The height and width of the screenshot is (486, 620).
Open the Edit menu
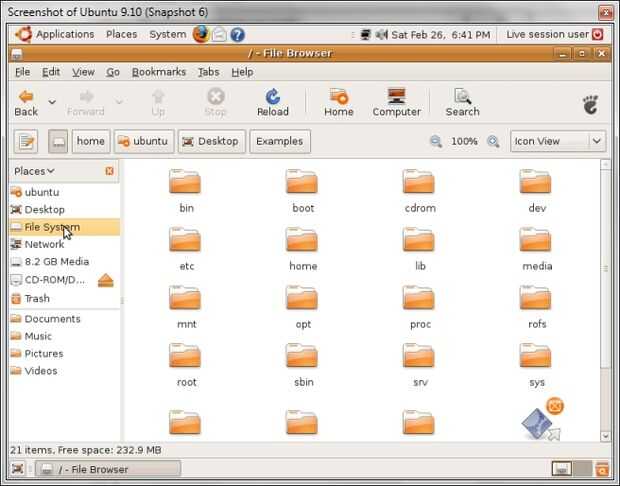(x=51, y=72)
